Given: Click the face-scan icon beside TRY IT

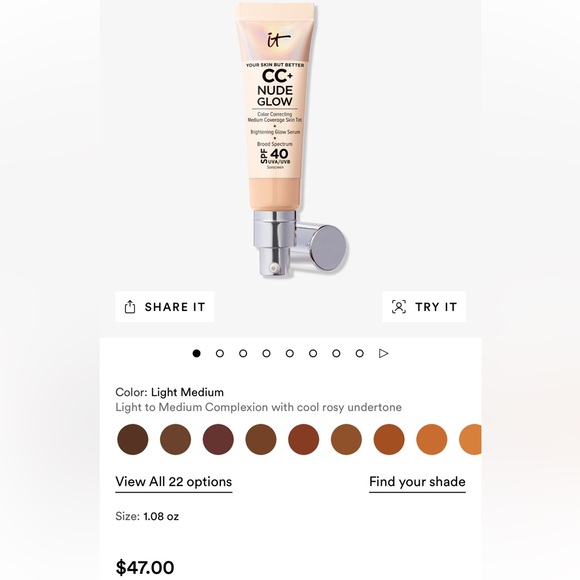Looking at the screenshot, I should coord(399,307).
